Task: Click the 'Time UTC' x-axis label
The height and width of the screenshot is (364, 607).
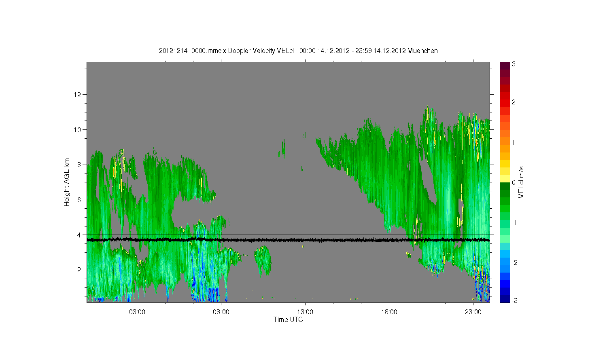Action: 288,320
